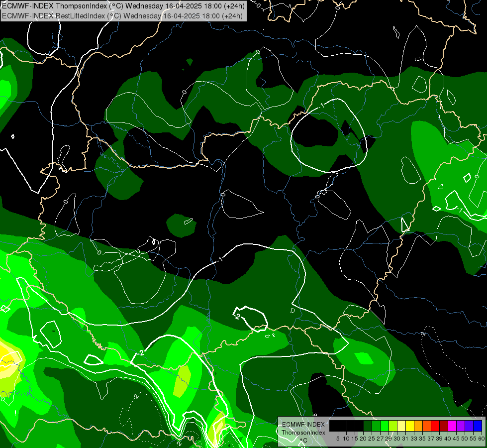Click the bright green 27–29 legend swatch

[x=385, y=426]
